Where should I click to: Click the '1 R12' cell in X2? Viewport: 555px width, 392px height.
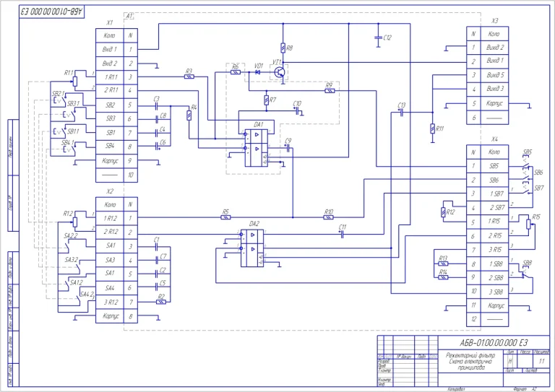point(110,218)
